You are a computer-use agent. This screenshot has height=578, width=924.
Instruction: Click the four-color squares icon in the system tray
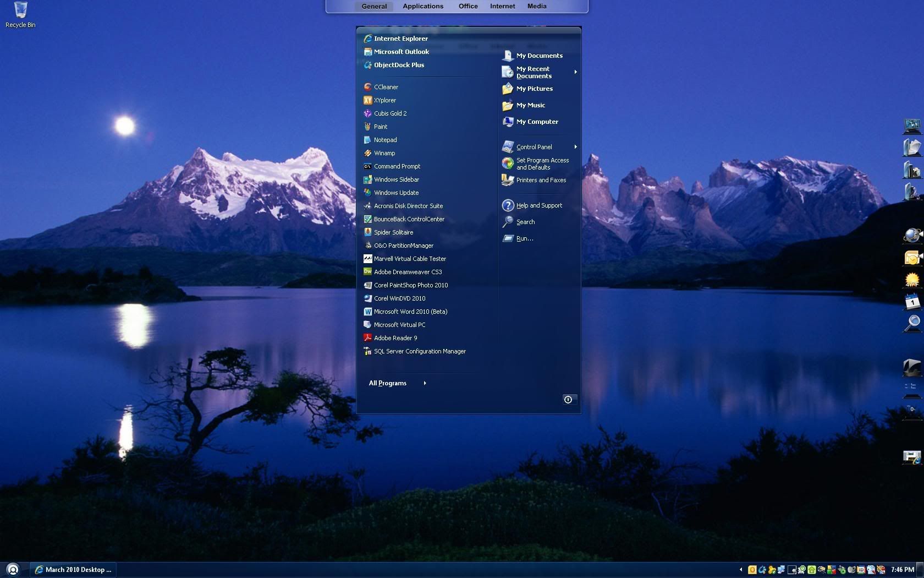832,570
